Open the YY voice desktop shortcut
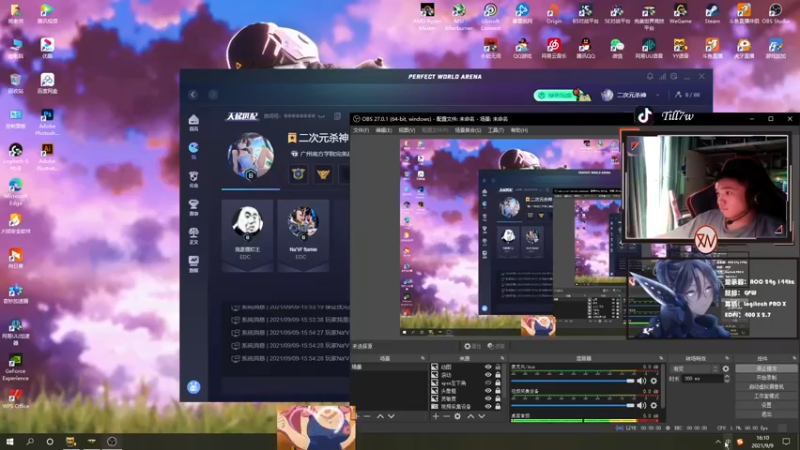800x450 pixels. click(x=680, y=49)
